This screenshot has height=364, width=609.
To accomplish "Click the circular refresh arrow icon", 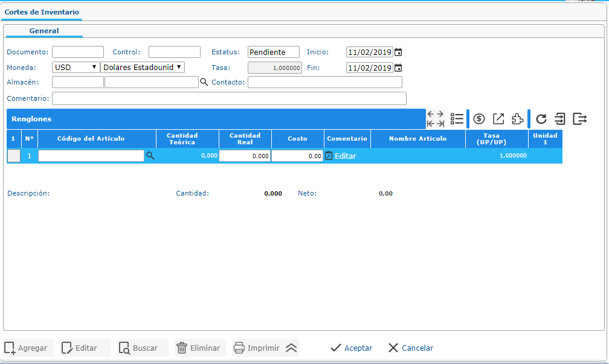I will coord(541,119).
